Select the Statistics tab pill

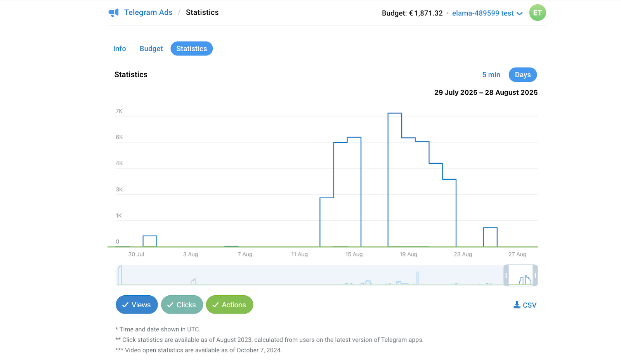pyautogui.click(x=191, y=49)
